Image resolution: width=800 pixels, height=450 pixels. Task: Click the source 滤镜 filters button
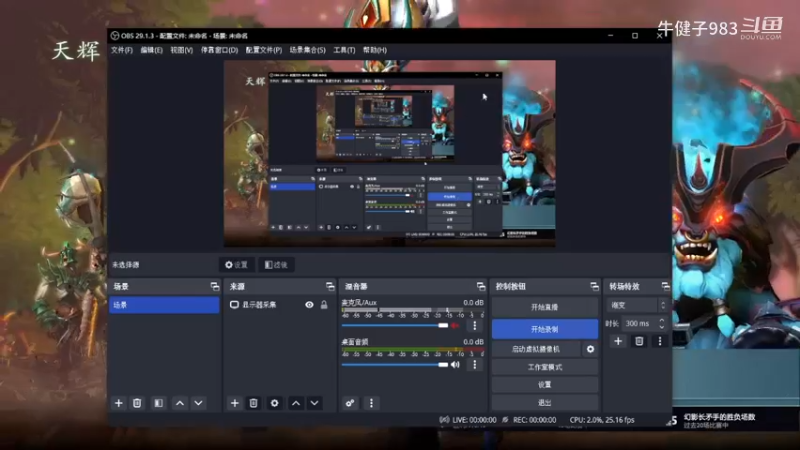pos(276,265)
